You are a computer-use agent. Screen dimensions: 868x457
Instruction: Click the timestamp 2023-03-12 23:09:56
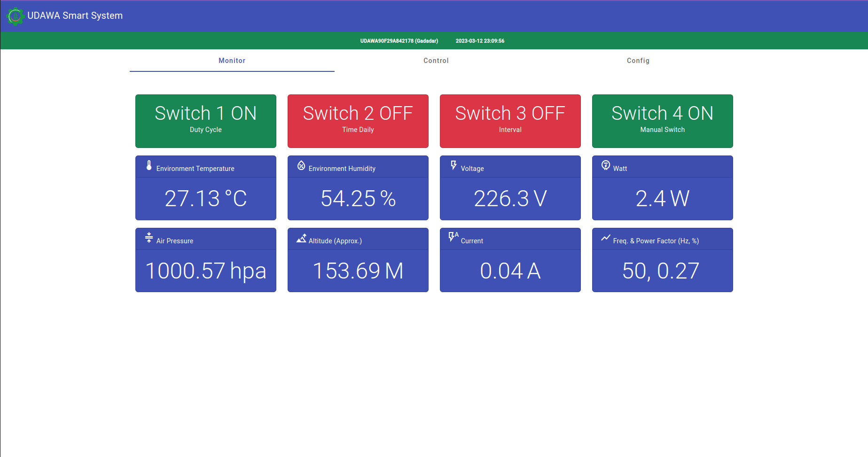pyautogui.click(x=480, y=41)
